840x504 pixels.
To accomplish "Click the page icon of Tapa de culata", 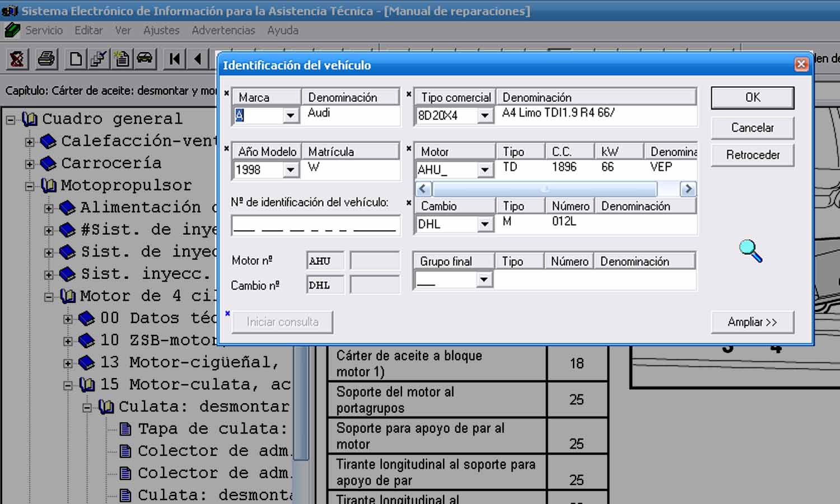I will click(126, 429).
